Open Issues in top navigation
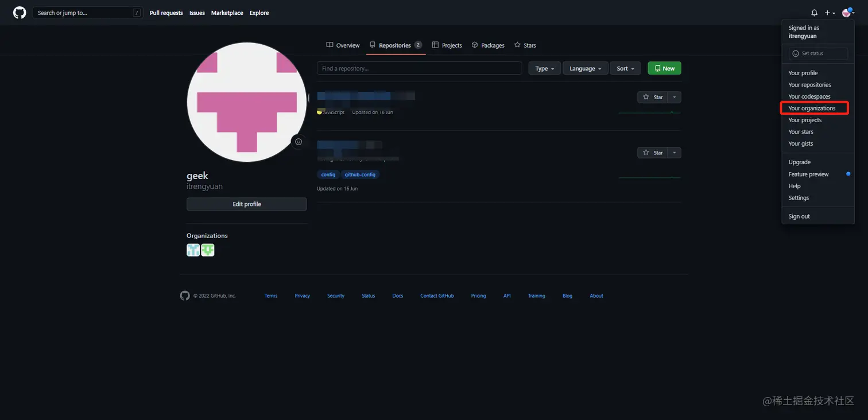This screenshot has width=868, height=420. 197,13
